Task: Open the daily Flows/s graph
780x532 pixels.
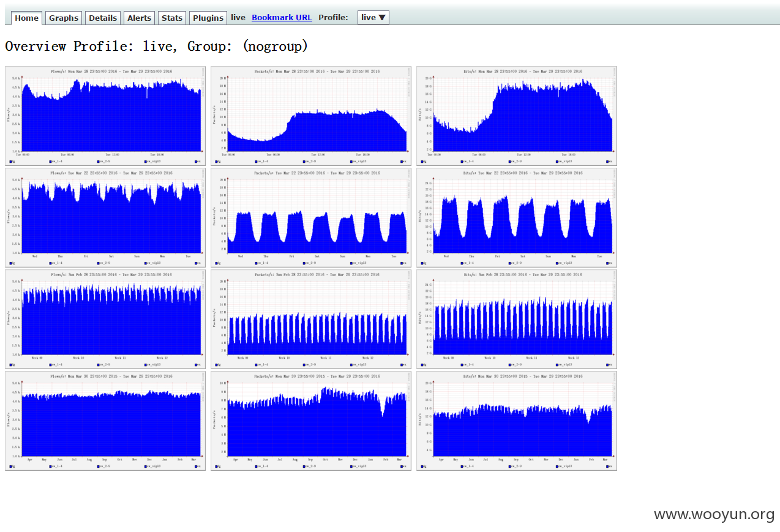Action: [105, 116]
